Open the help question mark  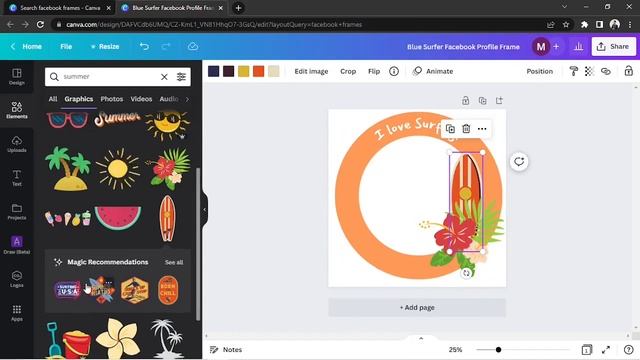click(x=629, y=350)
